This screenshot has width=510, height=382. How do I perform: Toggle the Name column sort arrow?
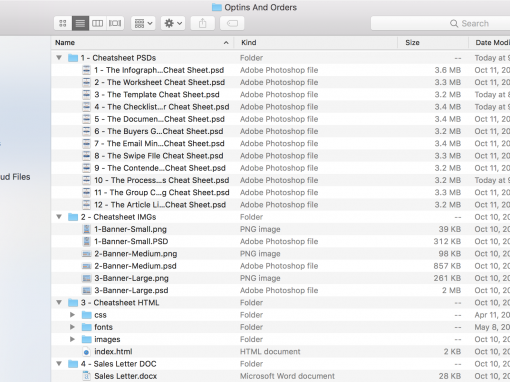click(226, 43)
